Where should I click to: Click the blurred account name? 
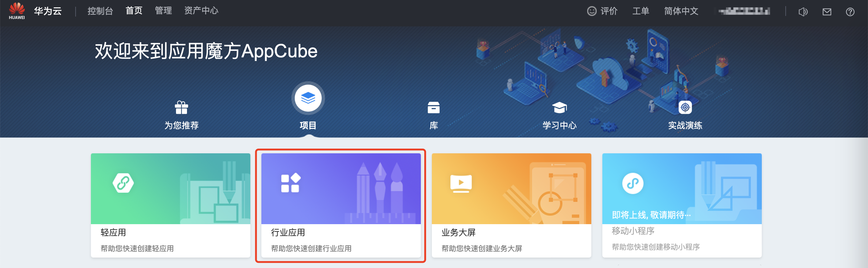tap(744, 11)
